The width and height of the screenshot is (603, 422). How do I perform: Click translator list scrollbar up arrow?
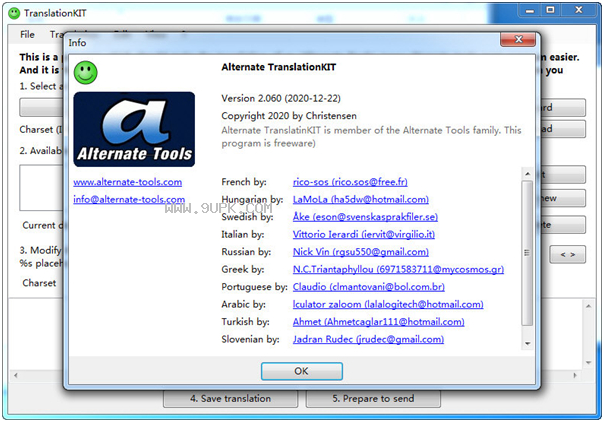pyautogui.click(x=527, y=174)
